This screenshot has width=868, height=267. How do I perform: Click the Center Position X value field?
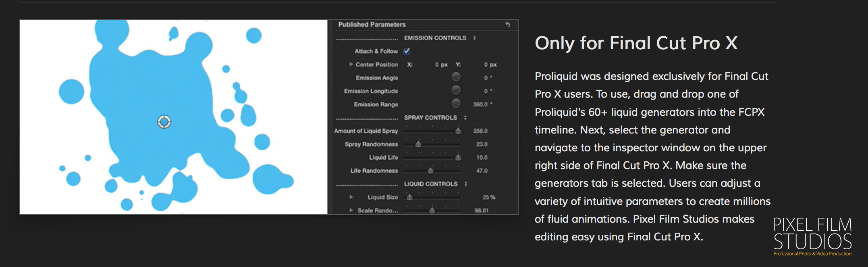441,65
